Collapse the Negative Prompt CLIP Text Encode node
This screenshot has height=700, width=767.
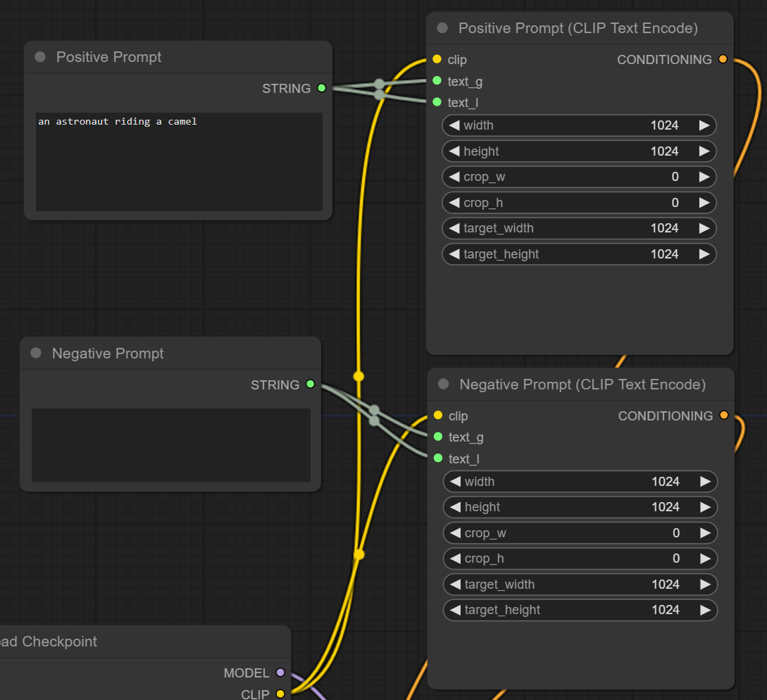[443, 385]
